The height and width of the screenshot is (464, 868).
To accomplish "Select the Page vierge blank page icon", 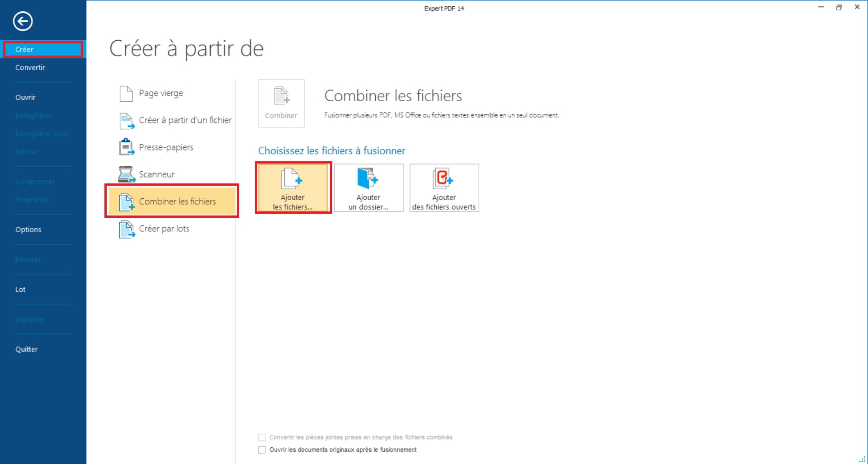I will [x=126, y=94].
